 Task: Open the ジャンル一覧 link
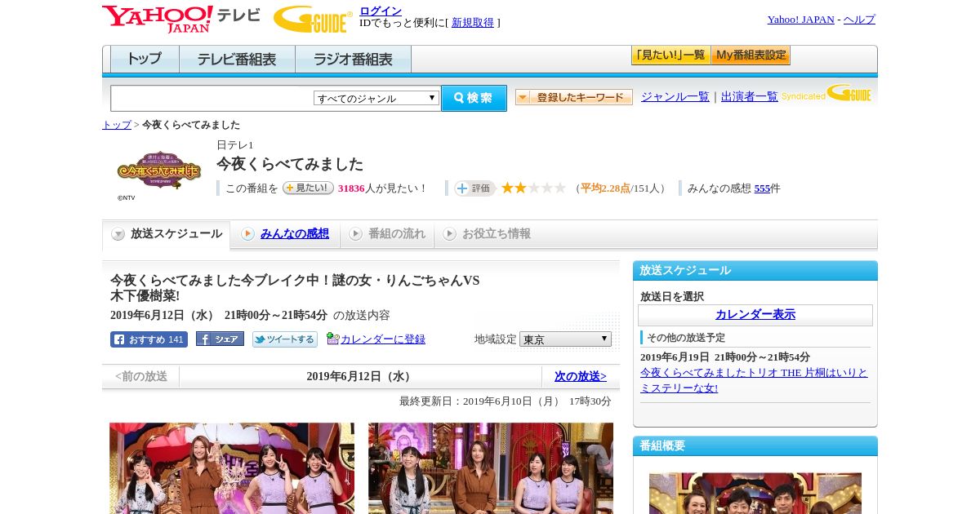(x=675, y=96)
